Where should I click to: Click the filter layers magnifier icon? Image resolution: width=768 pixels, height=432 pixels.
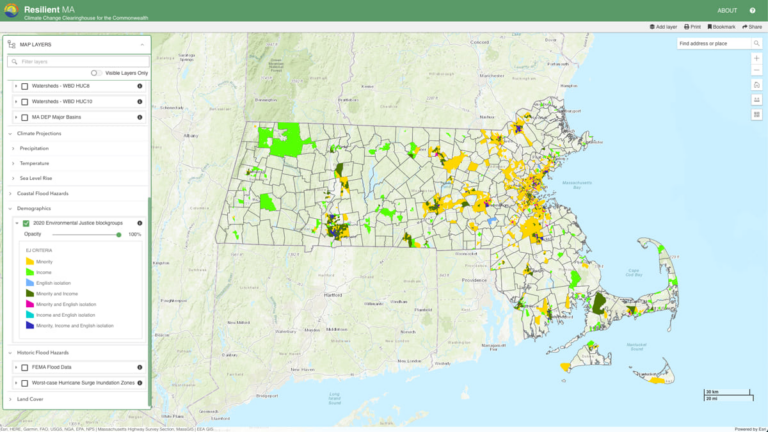14,62
